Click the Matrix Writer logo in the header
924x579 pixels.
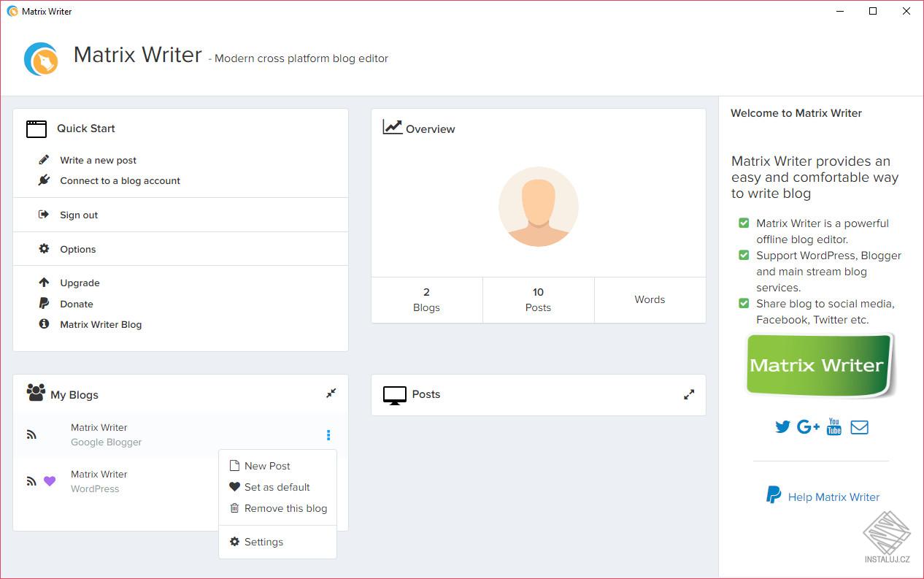[x=41, y=59]
